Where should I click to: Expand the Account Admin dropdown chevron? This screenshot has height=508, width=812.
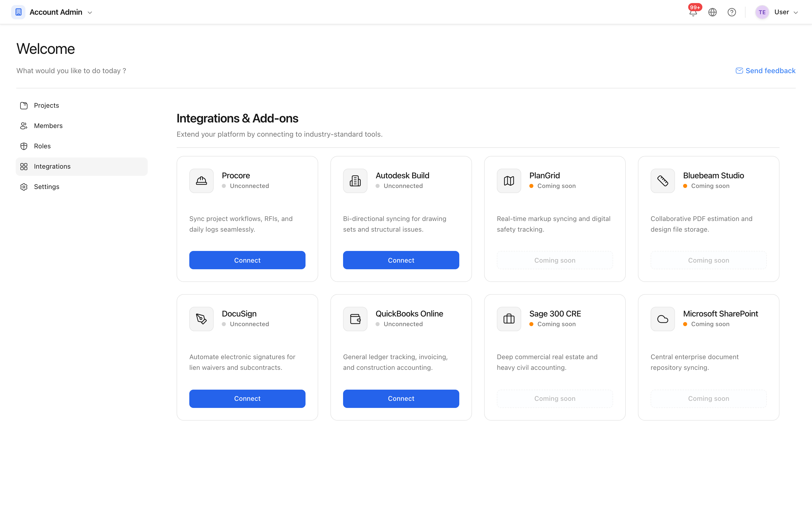tap(90, 12)
